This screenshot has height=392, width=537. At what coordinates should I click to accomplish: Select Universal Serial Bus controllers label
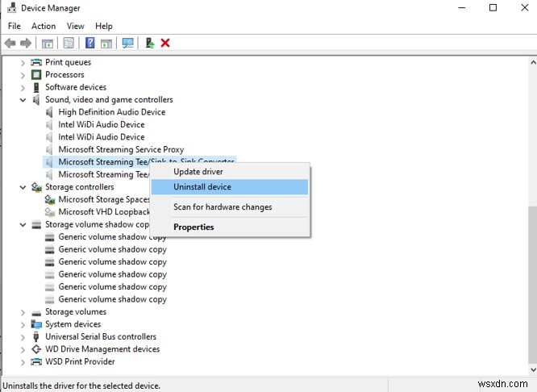(x=101, y=336)
